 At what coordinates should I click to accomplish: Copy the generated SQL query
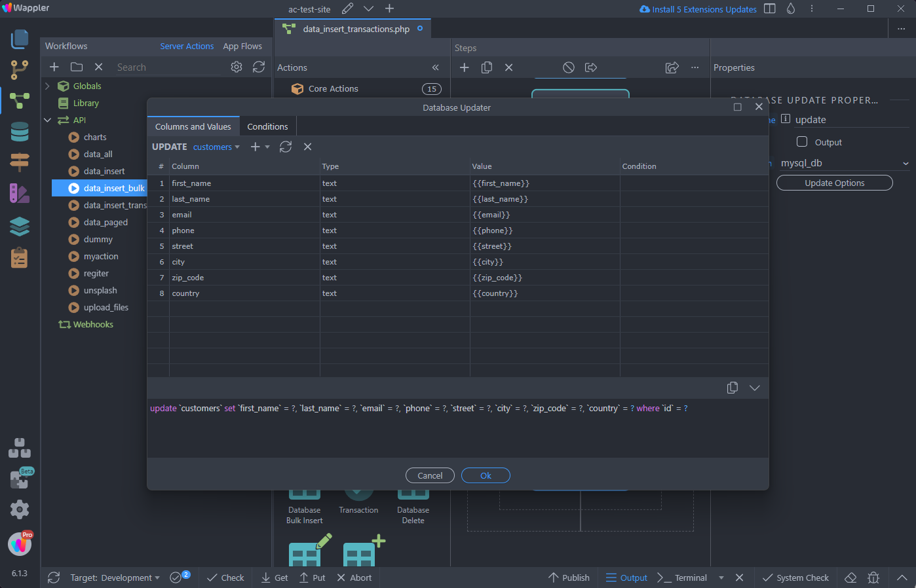pyautogui.click(x=733, y=388)
